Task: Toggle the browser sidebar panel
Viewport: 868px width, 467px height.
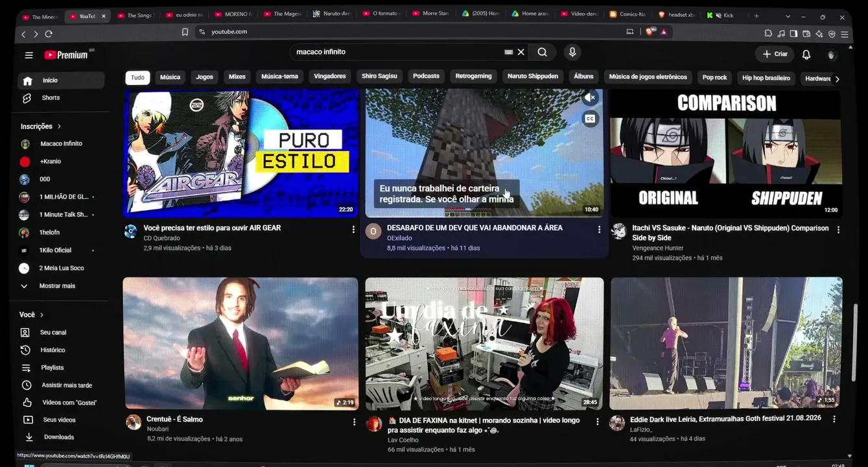Action: (793, 34)
